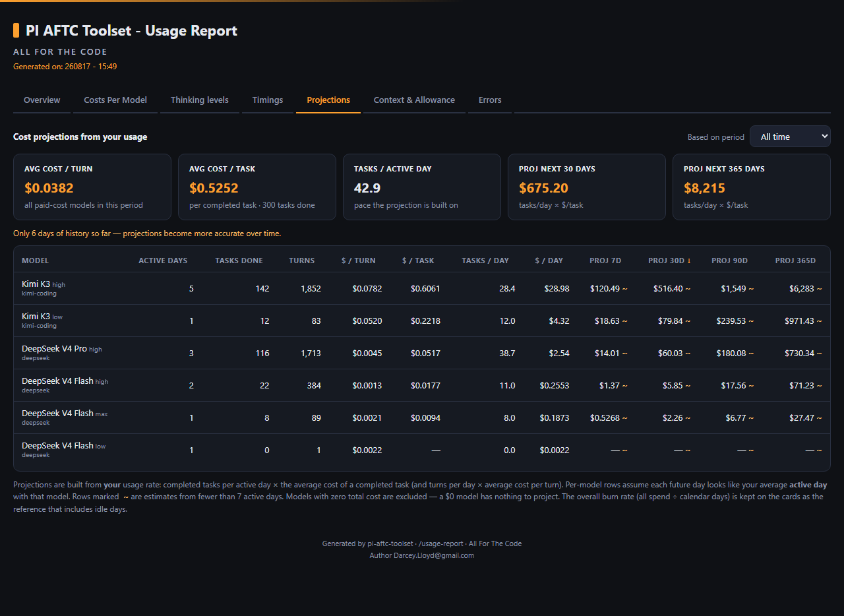The width and height of the screenshot is (844, 616).
Task: Sort by TASKS DONE column header
Action: coord(239,261)
